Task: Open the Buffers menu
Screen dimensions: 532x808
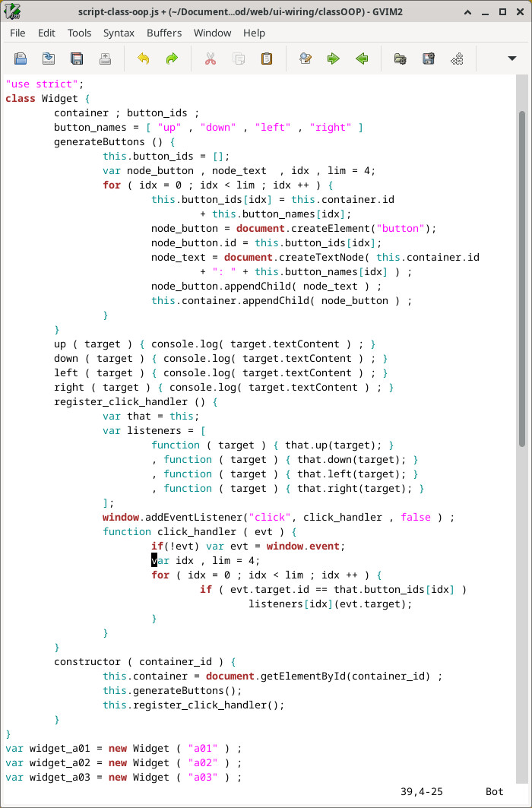Action: tap(164, 33)
